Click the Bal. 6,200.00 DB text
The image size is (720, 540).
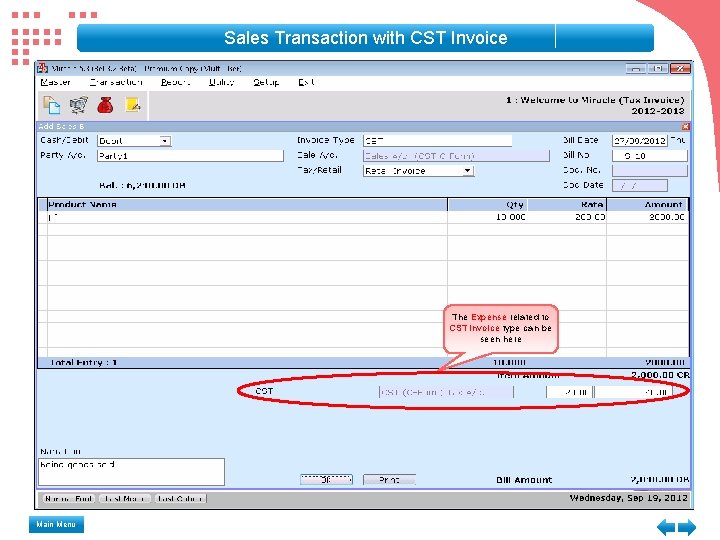click(x=142, y=186)
